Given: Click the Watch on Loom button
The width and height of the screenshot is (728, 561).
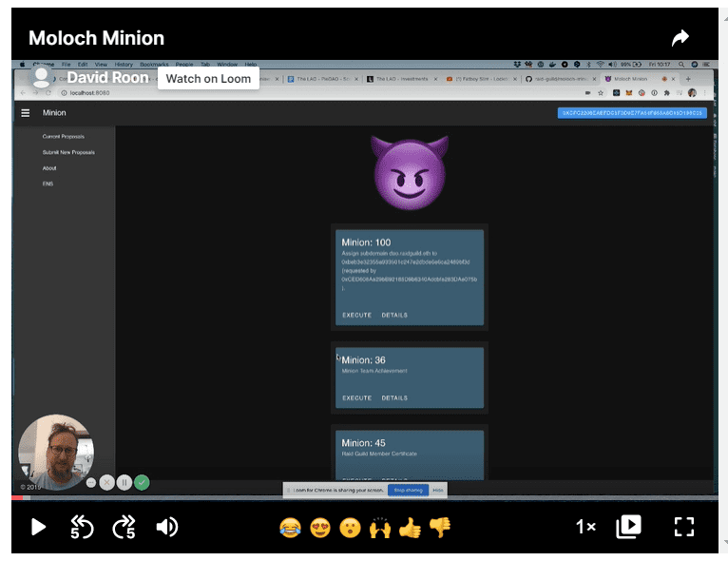Looking at the screenshot, I should click(208, 79).
